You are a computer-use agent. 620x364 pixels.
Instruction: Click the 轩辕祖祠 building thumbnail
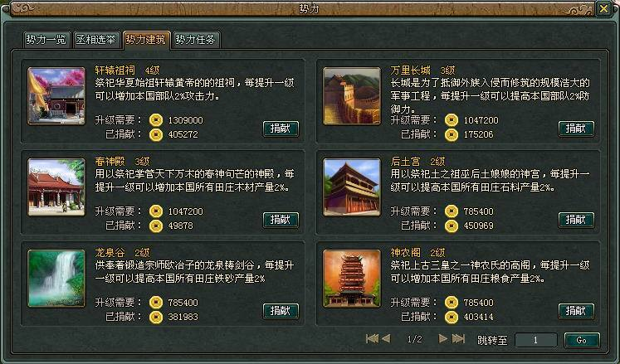tap(56, 96)
